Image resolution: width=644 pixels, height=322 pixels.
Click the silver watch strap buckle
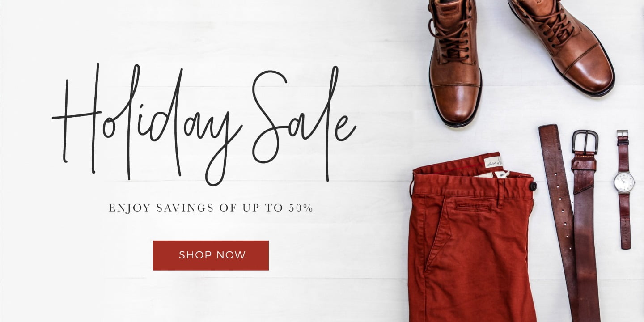(623, 135)
